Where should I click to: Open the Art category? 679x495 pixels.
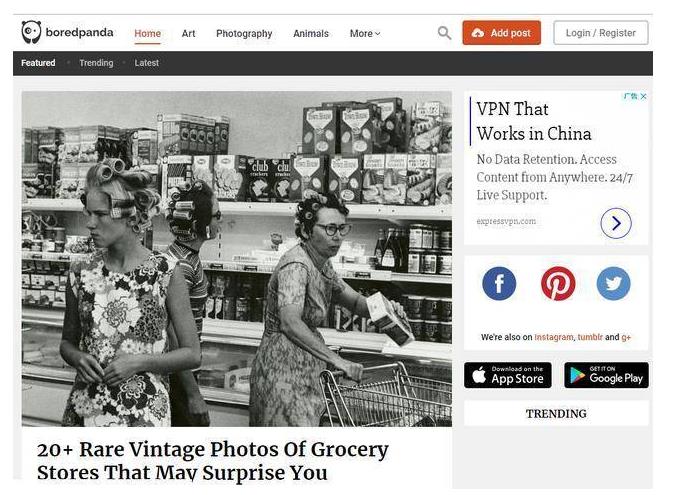pos(188,33)
